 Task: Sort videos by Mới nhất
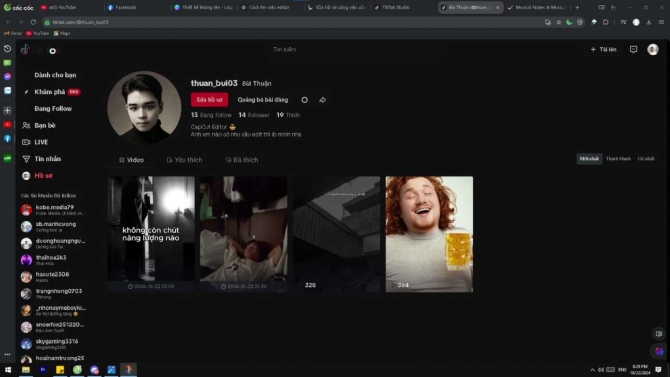(x=589, y=159)
